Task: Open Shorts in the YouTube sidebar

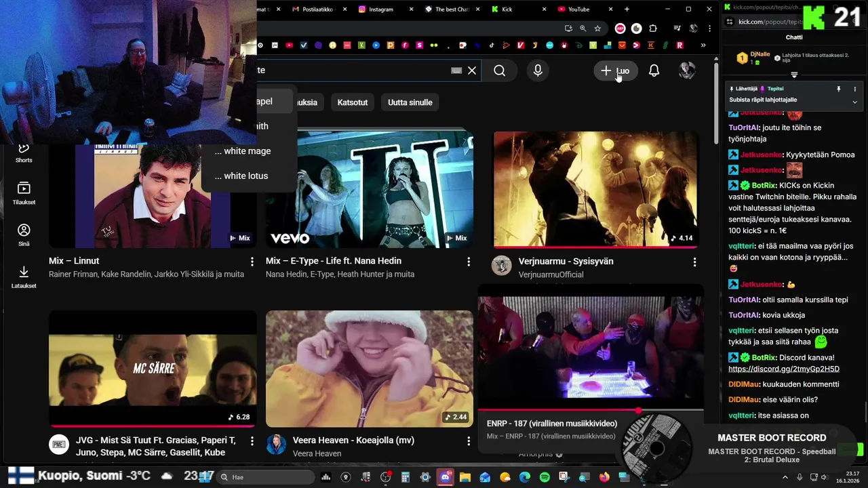Action: [24, 152]
